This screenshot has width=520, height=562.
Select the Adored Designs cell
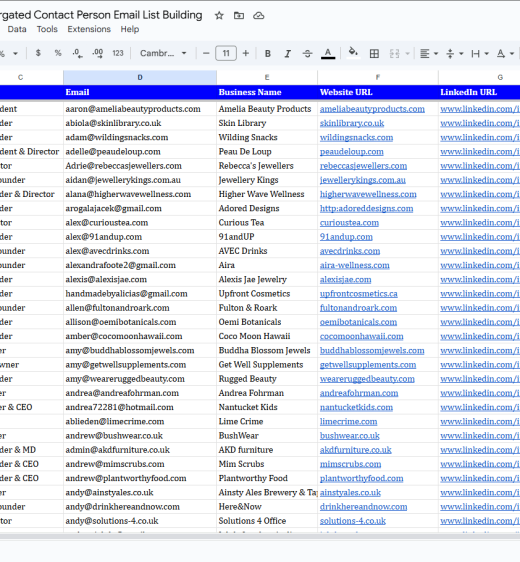267,209
